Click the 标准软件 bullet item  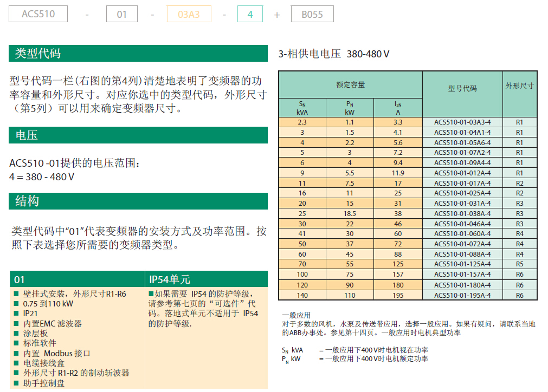point(35,343)
